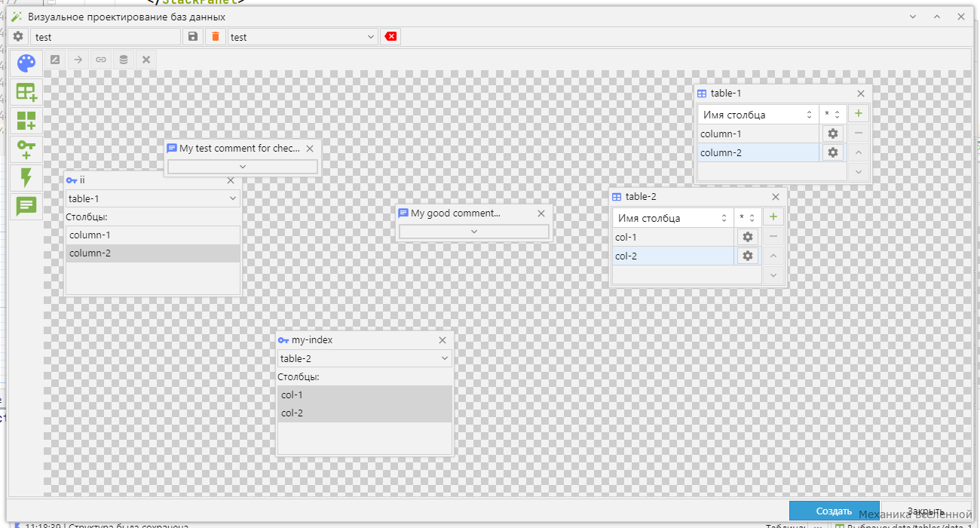Sort table-1 by 'Имя столбца' header
980x528 pixels.
click(758, 115)
